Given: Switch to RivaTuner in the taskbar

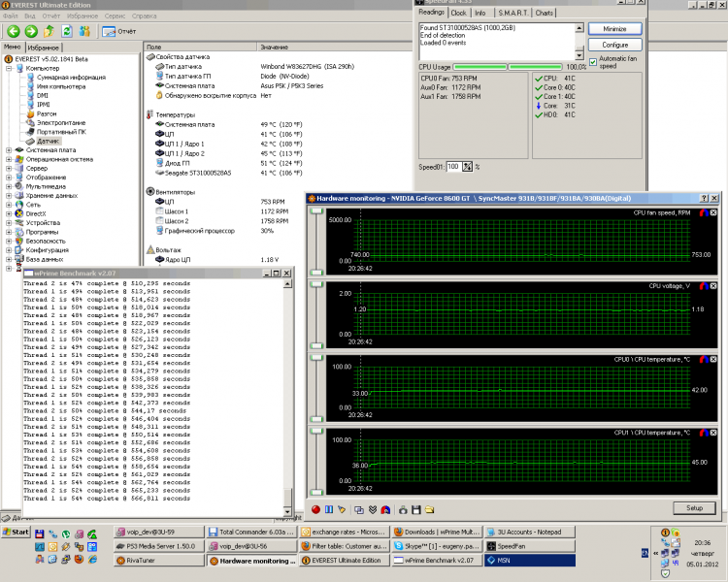Looking at the screenshot, I should [x=159, y=561].
